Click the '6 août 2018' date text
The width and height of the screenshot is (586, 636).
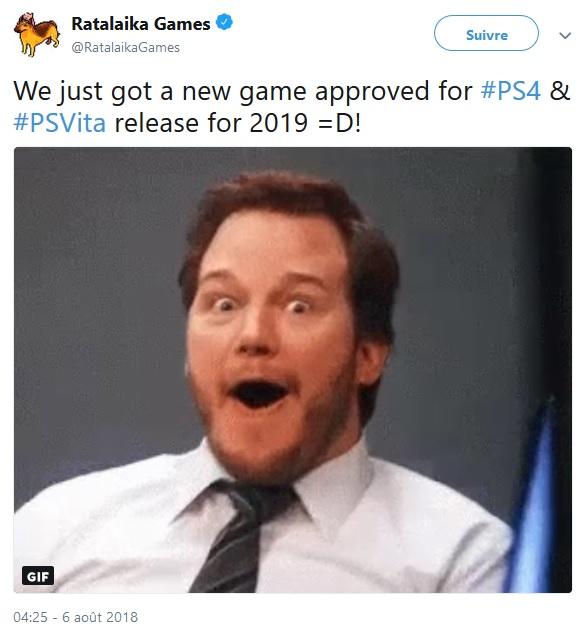pyautogui.click(x=100, y=617)
